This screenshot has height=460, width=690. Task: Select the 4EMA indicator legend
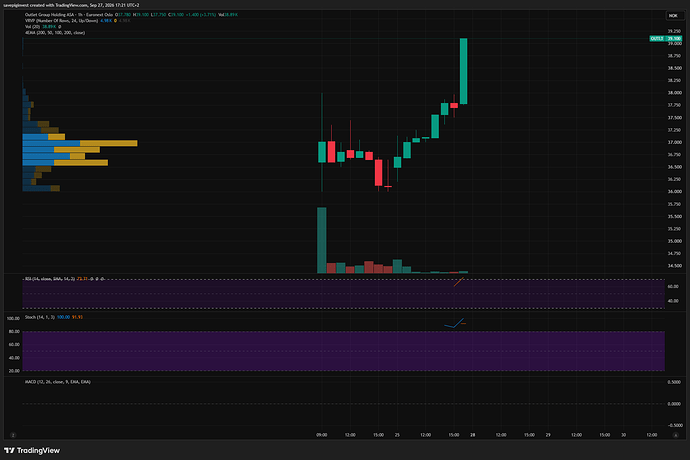click(x=55, y=33)
